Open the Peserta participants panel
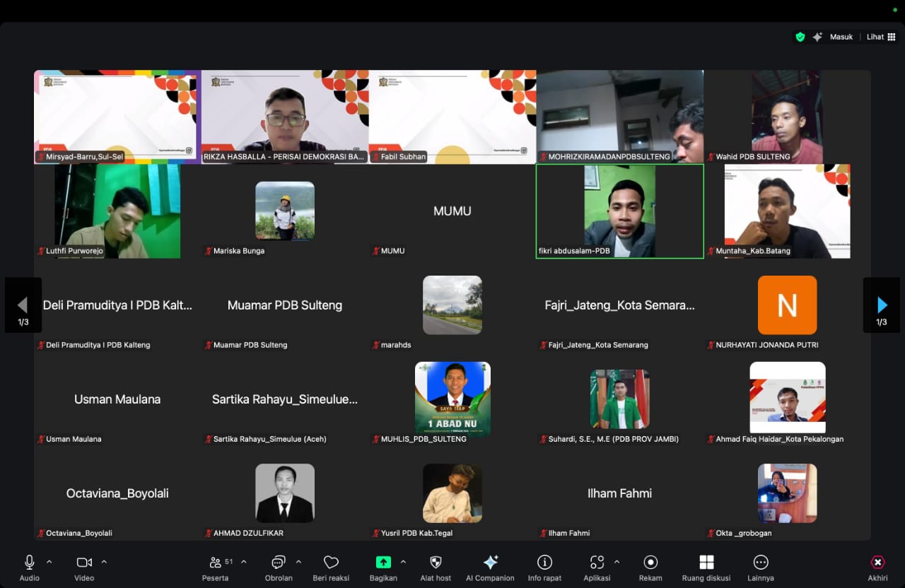Viewport: 905px width, 588px height. (215, 563)
